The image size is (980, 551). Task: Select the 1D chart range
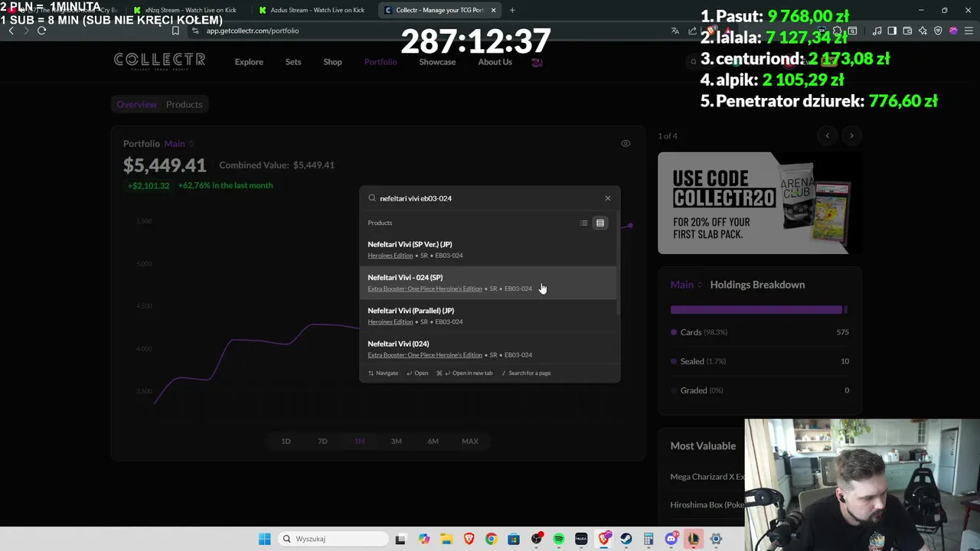tap(286, 441)
